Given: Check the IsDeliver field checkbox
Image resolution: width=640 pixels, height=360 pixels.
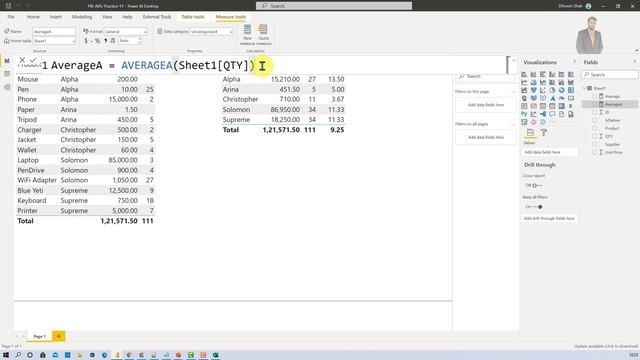Looking at the screenshot, I should (x=595, y=120).
